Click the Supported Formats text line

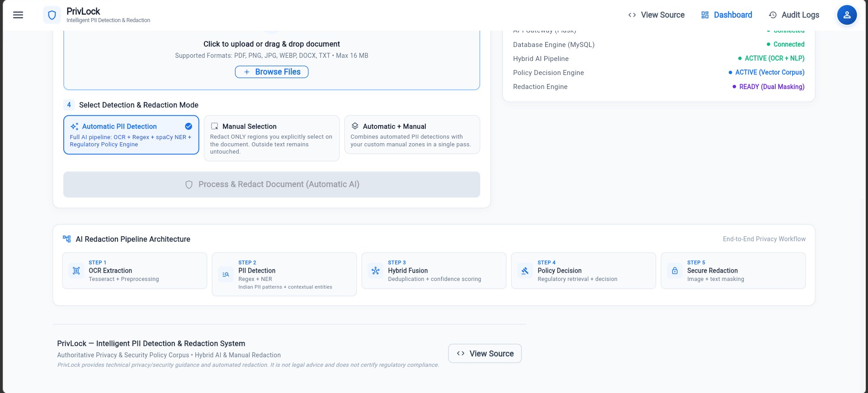[272, 56]
